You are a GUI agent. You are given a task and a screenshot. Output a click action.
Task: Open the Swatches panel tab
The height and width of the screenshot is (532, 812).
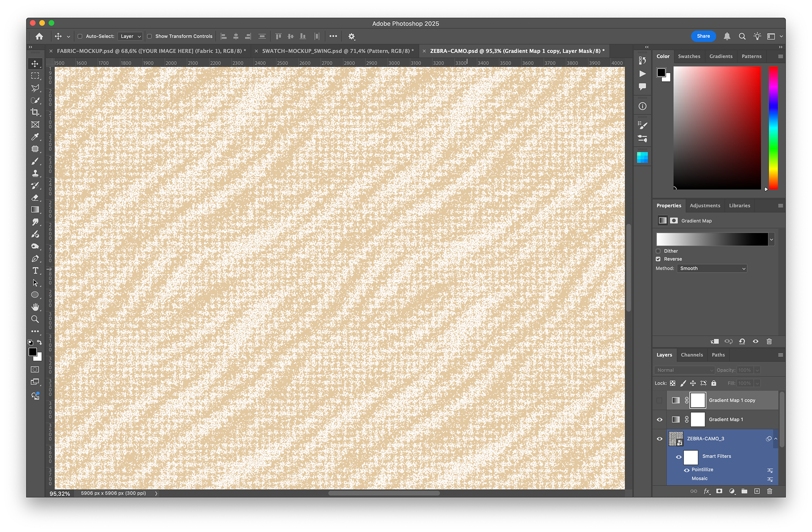point(689,56)
